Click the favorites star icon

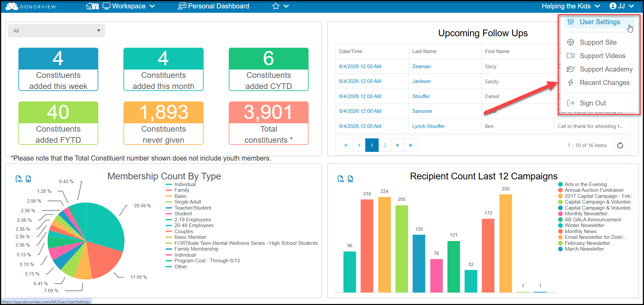tap(276, 6)
